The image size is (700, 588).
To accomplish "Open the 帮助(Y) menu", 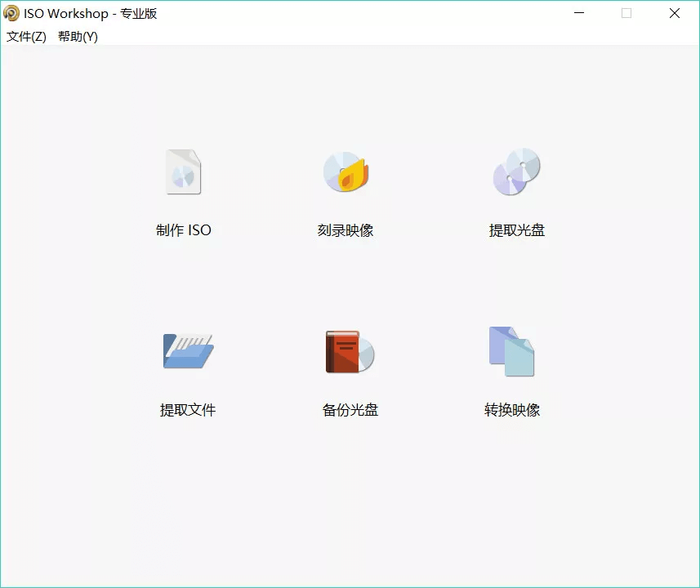I will [78, 37].
